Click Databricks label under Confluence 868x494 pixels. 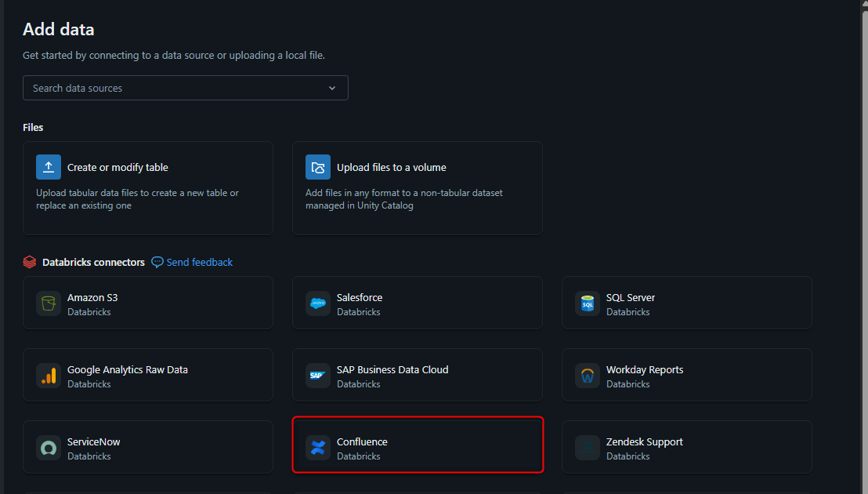(358, 456)
